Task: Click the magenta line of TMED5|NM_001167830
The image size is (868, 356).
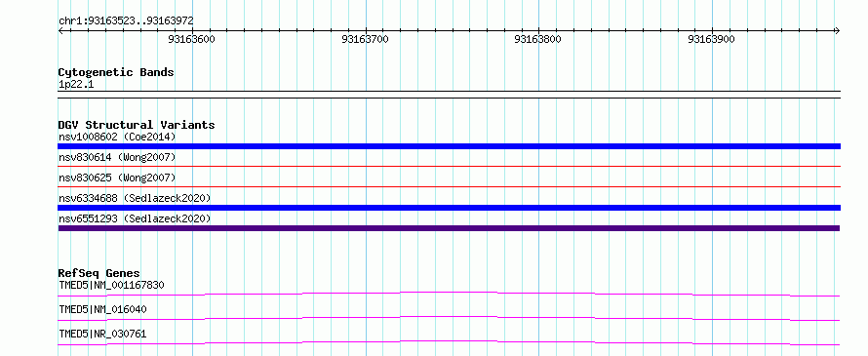Action: (449, 294)
